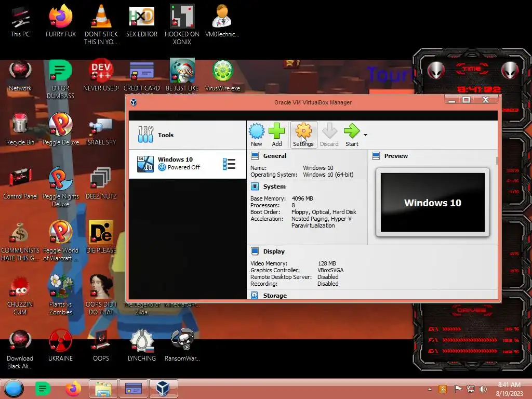Click the General section header
This screenshot has height=399, width=532.
(274, 156)
